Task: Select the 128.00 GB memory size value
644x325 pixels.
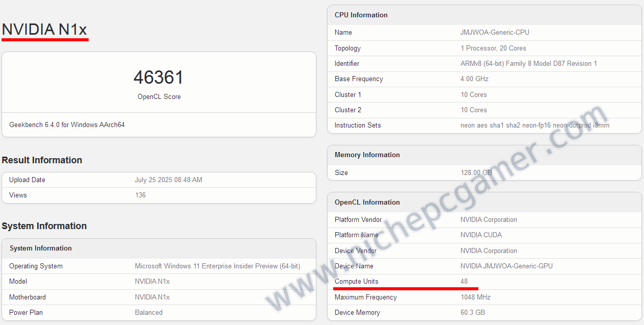Action: click(476, 172)
